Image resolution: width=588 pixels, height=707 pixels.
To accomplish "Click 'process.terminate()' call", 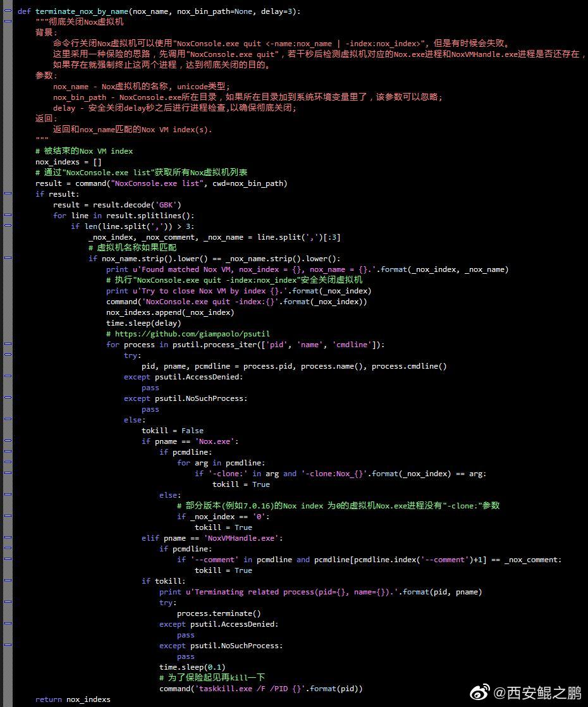I will (219, 613).
